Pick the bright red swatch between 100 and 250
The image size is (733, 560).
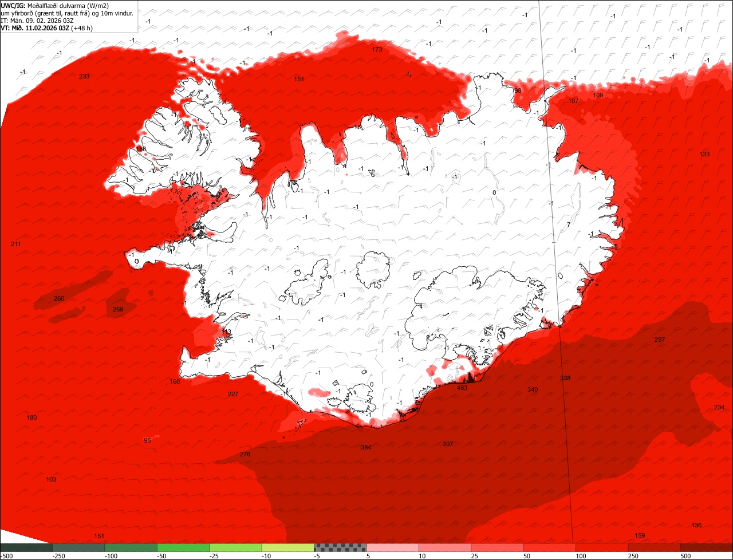click(x=602, y=547)
